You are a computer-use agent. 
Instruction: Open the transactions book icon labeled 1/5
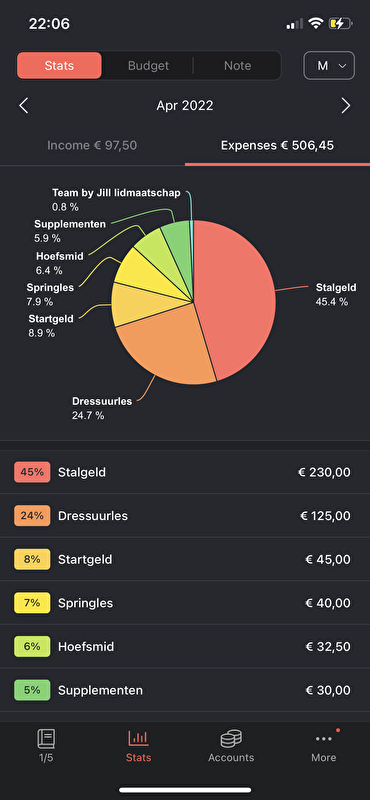[46, 738]
